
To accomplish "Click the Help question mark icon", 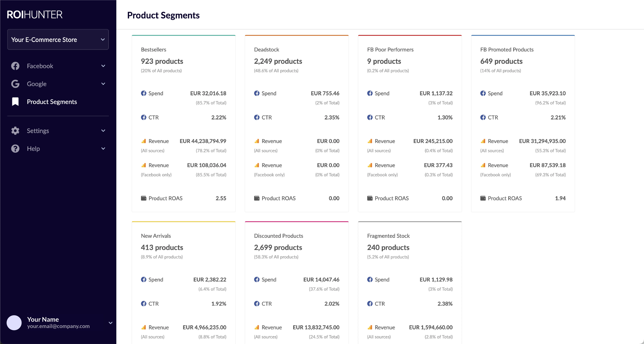I will 15,149.
